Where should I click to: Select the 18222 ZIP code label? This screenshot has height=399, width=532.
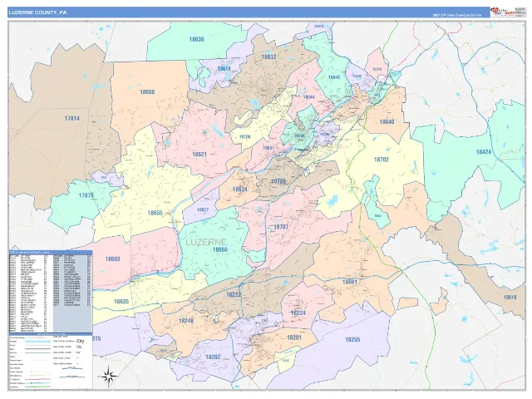(x=234, y=294)
